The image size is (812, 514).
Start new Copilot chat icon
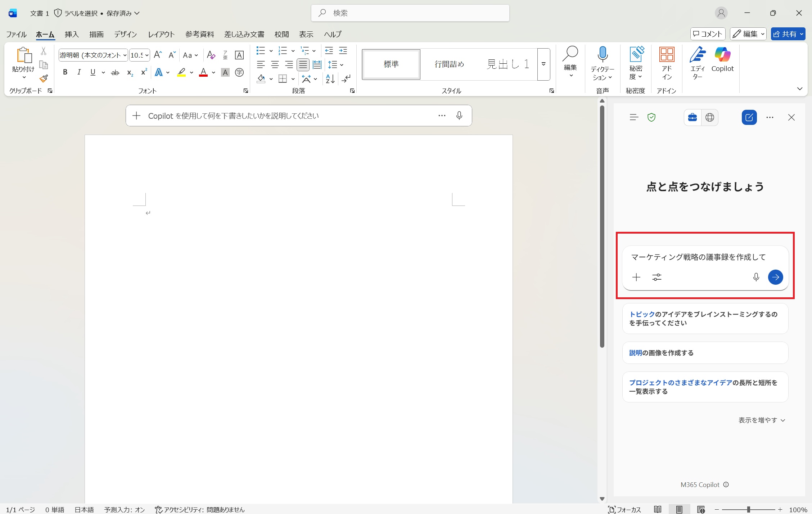pyautogui.click(x=749, y=117)
